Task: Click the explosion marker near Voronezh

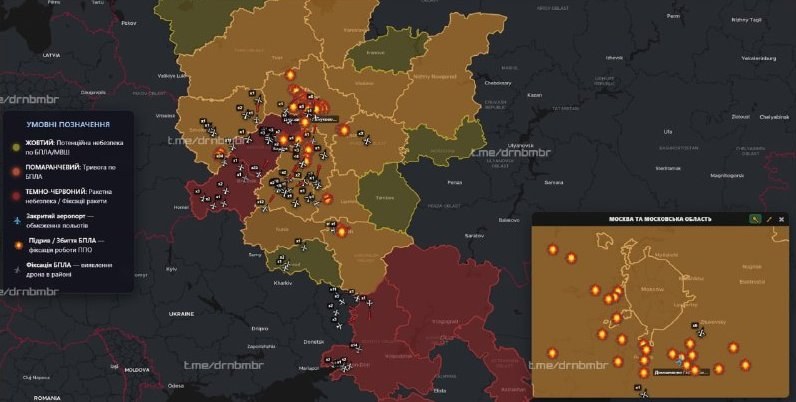Action: tap(342, 231)
